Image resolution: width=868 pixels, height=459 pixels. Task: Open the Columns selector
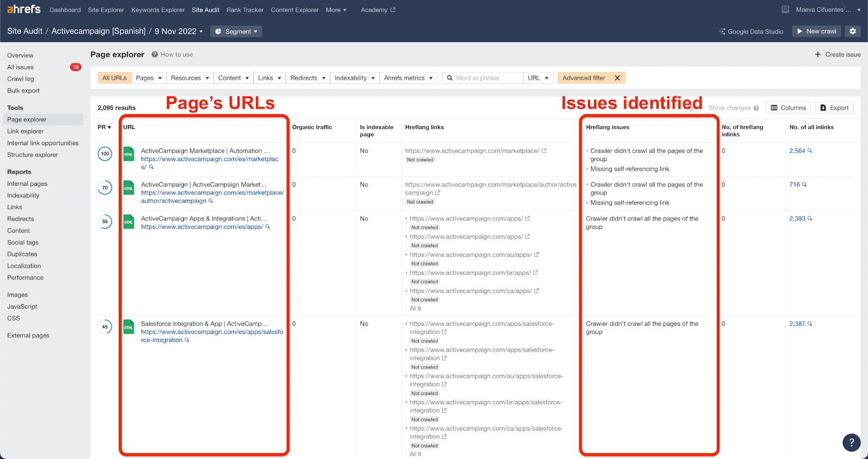pyautogui.click(x=788, y=108)
